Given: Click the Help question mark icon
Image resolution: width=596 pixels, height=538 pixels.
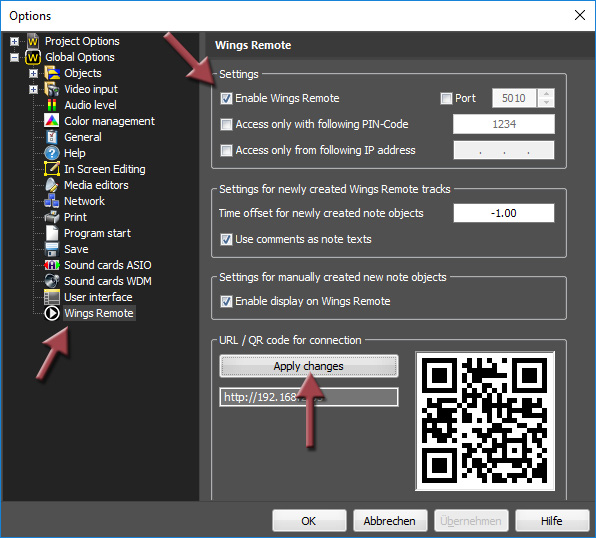Looking at the screenshot, I should [52, 153].
